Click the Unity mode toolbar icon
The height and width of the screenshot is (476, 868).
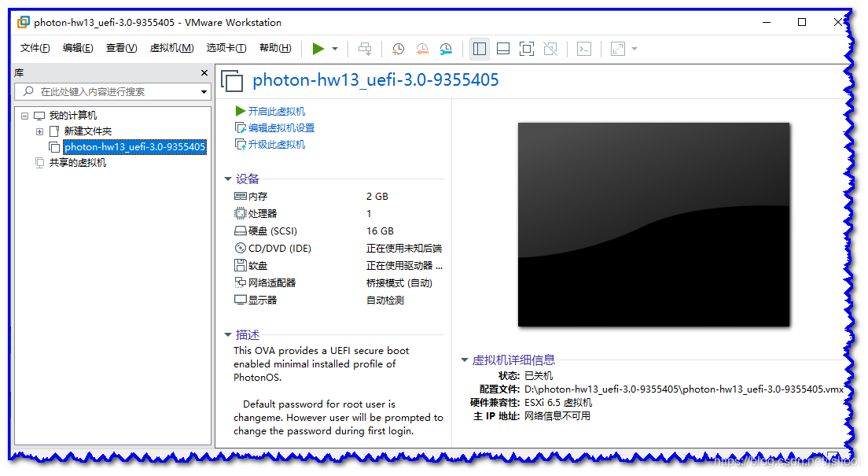550,49
